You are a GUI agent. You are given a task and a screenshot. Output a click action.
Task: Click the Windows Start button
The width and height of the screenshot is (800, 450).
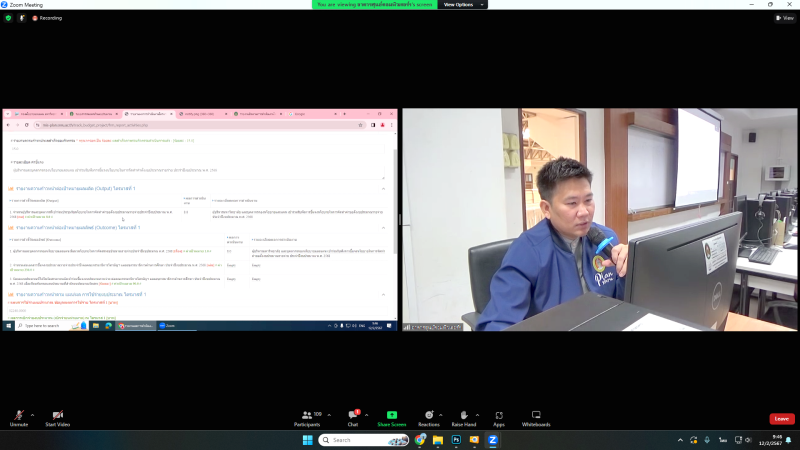308,440
